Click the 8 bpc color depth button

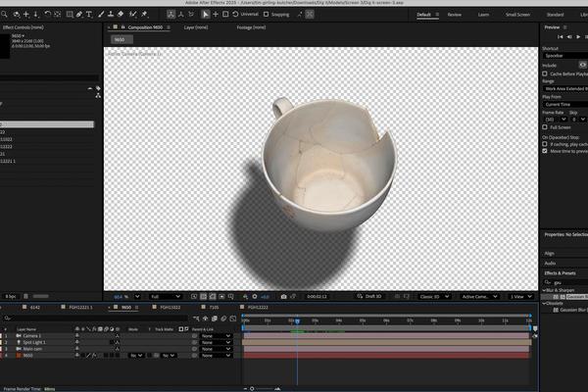[11, 296]
